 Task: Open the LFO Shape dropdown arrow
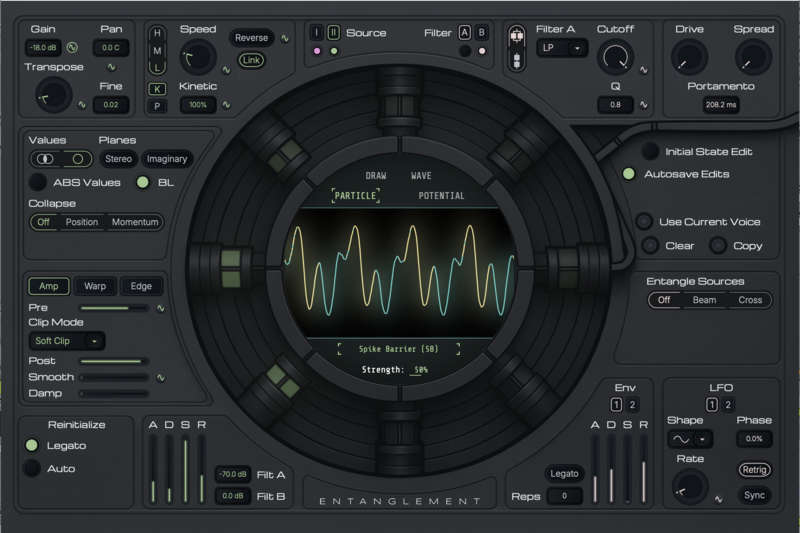[706, 440]
